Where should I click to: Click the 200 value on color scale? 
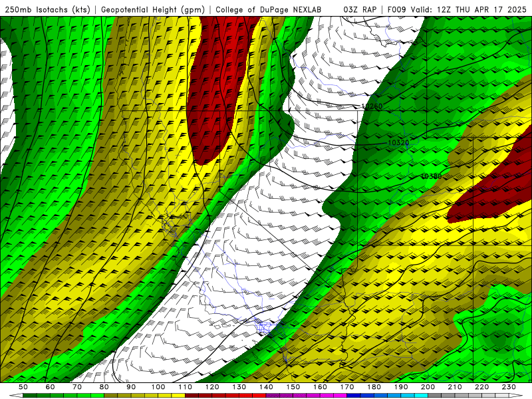click(x=428, y=387)
